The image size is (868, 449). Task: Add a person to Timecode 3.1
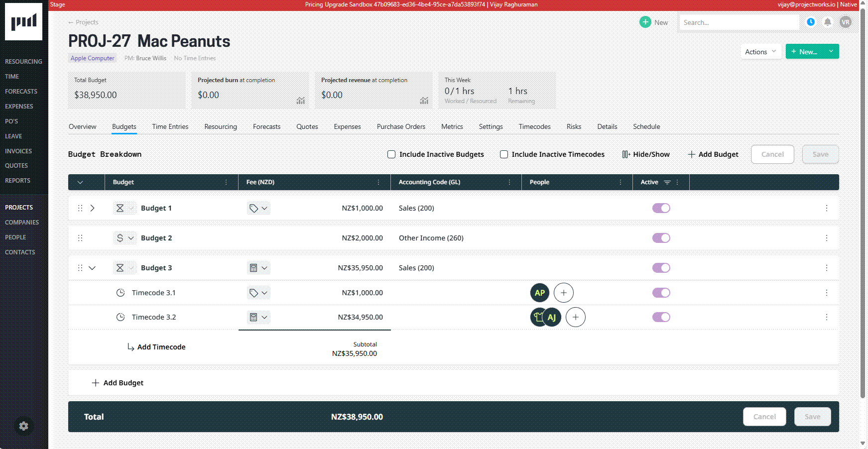tap(563, 293)
